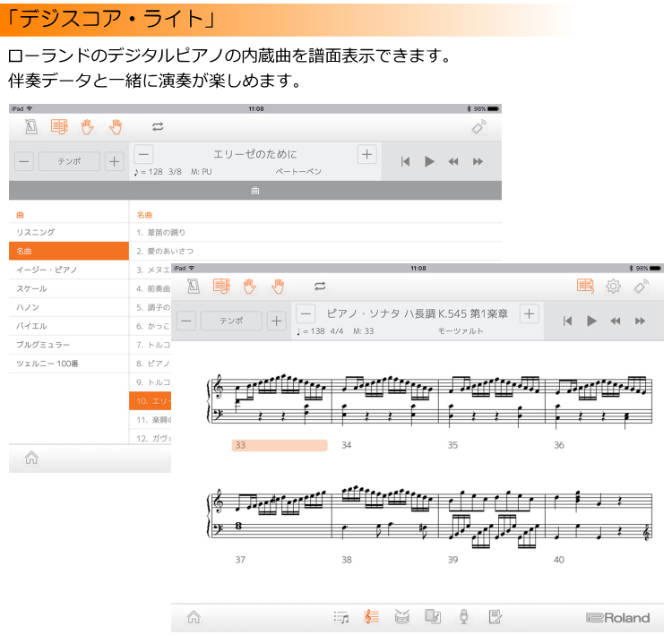Go to next song after エリーゼのために
This screenshot has height=643, width=672.
pos(366,154)
